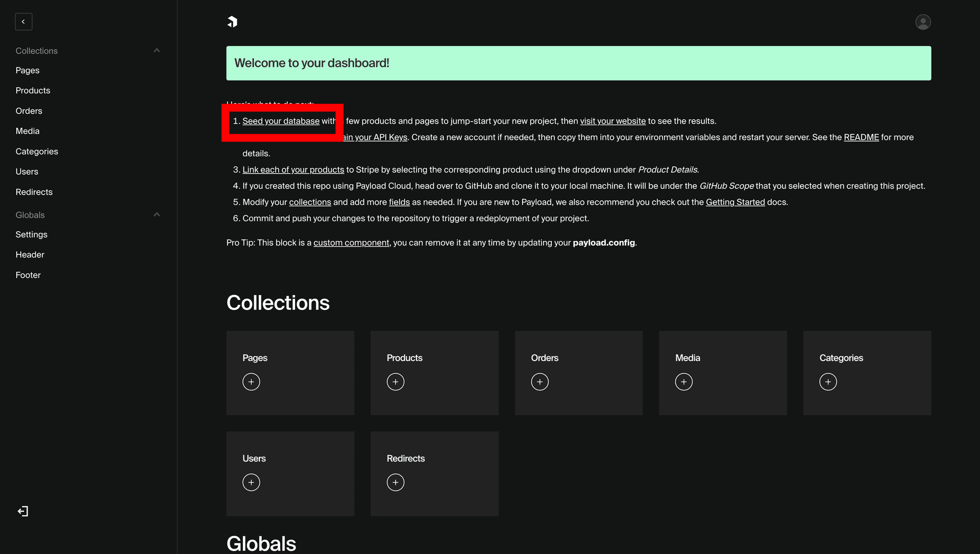This screenshot has height=554, width=980.
Task: Open the Getting Started docs link
Action: point(735,202)
